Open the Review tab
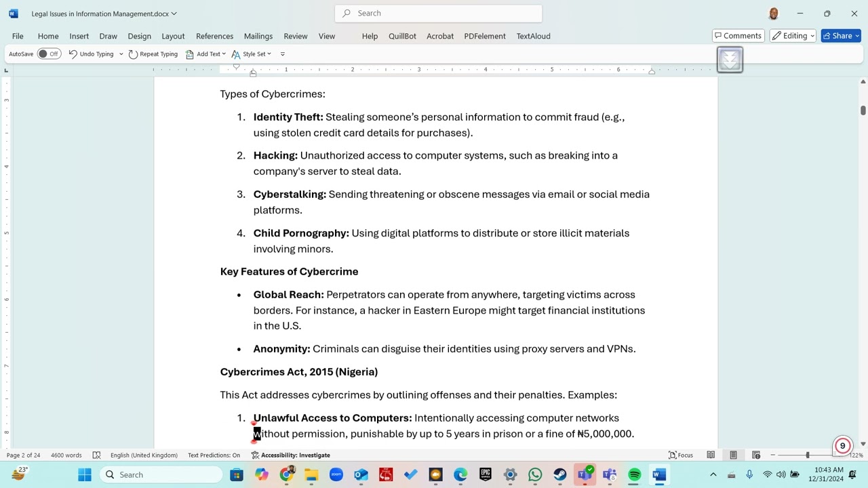Image resolution: width=868 pixels, height=488 pixels. click(295, 36)
